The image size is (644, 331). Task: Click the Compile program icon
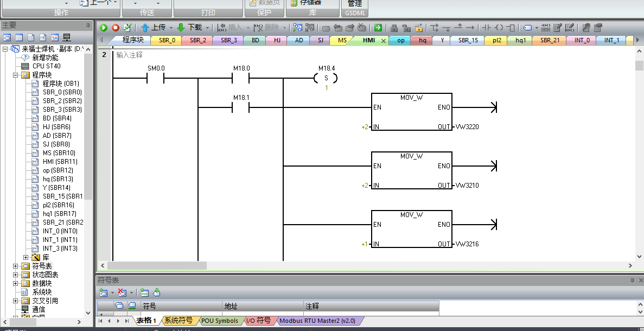pyautogui.click(x=127, y=28)
